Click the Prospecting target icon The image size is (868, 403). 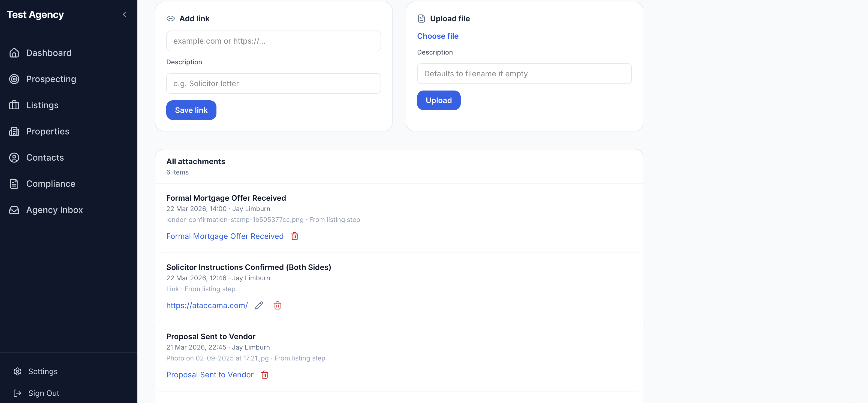click(x=14, y=79)
